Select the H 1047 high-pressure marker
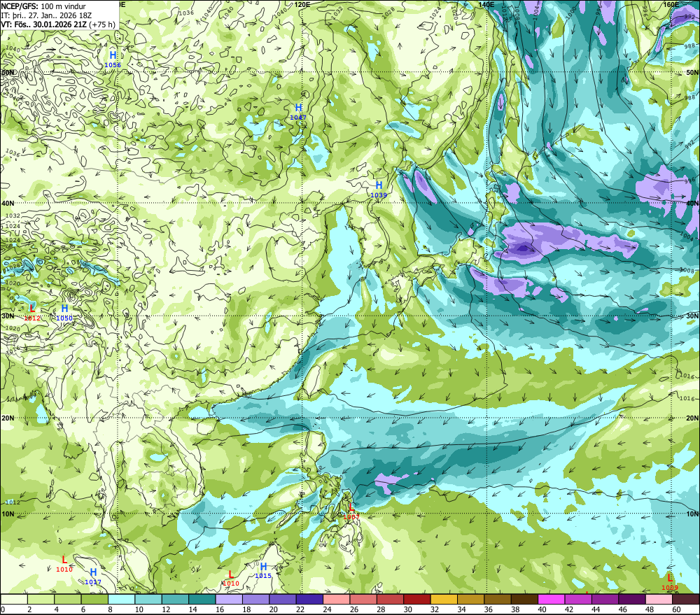Screen dimensions: 700x615 [298, 111]
